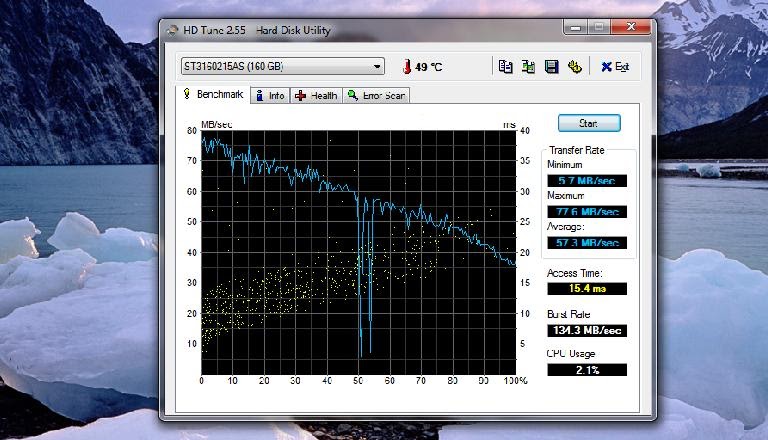The height and width of the screenshot is (440, 768).
Task: Open the options wrench icon
Action: (x=575, y=67)
